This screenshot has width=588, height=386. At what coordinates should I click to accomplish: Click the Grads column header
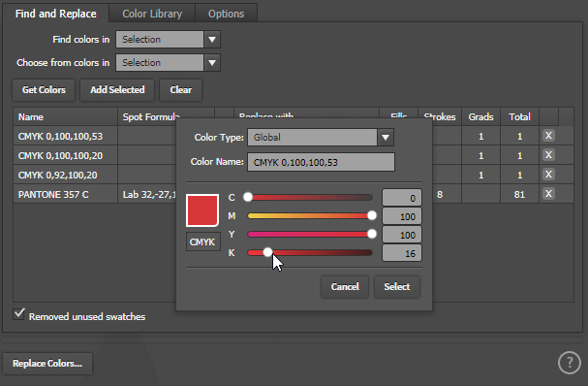[x=480, y=116]
